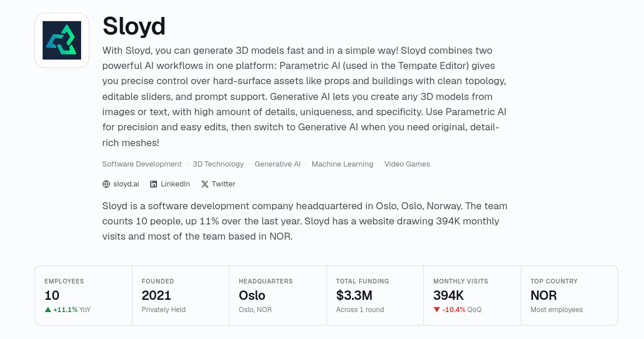Click the Employees value 10
This screenshot has height=339, width=644.
point(52,295)
